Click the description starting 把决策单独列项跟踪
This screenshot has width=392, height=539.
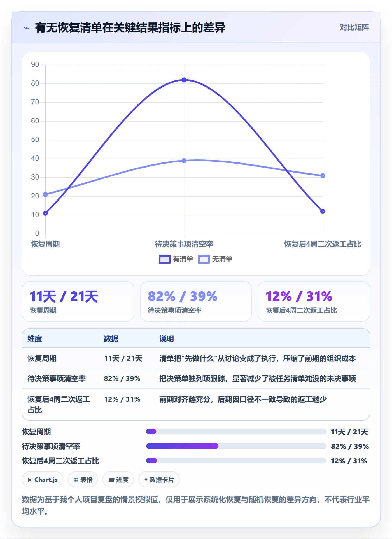258,379
